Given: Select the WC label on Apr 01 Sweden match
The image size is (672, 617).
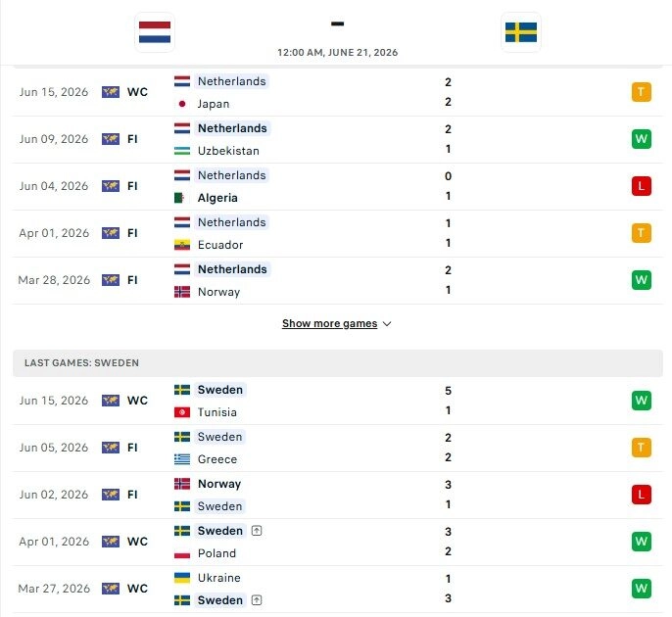Looking at the screenshot, I should [137, 542].
